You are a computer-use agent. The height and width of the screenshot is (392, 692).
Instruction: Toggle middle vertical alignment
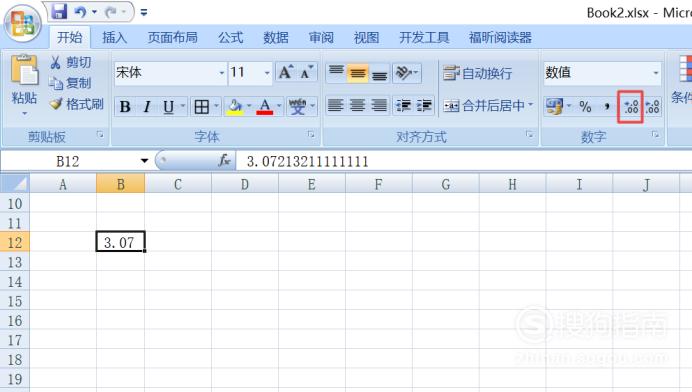[357, 72]
